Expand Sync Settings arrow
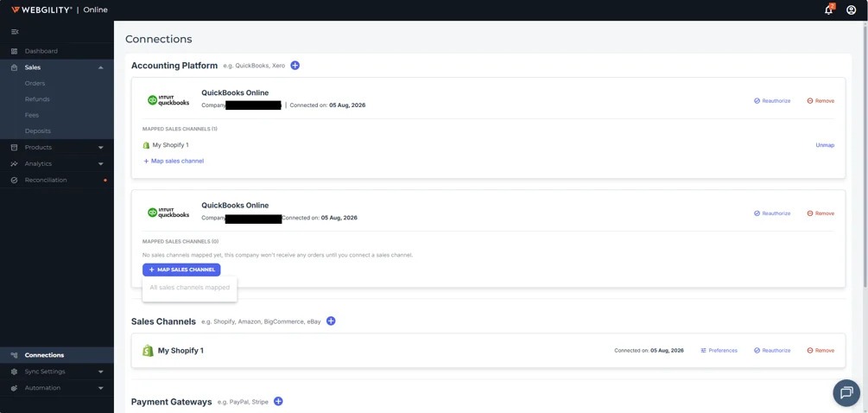Viewport: 868px width, 413px height. tap(101, 372)
